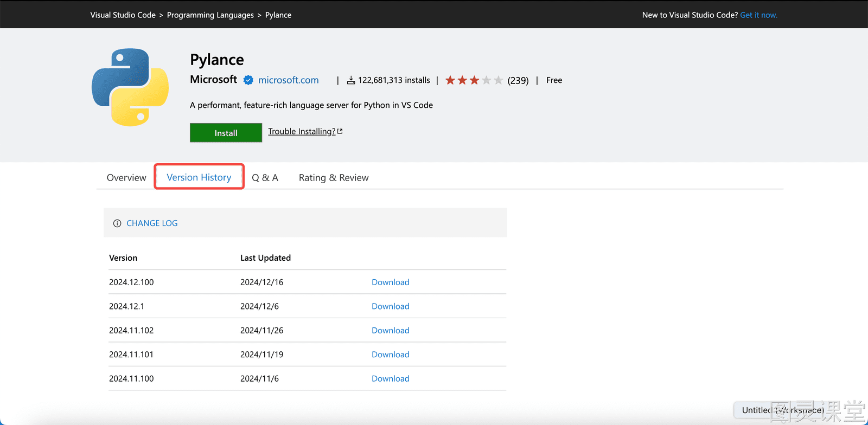Open the microsoft.com publisher link
Image resolution: width=868 pixels, height=425 pixels.
[x=289, y=80]
